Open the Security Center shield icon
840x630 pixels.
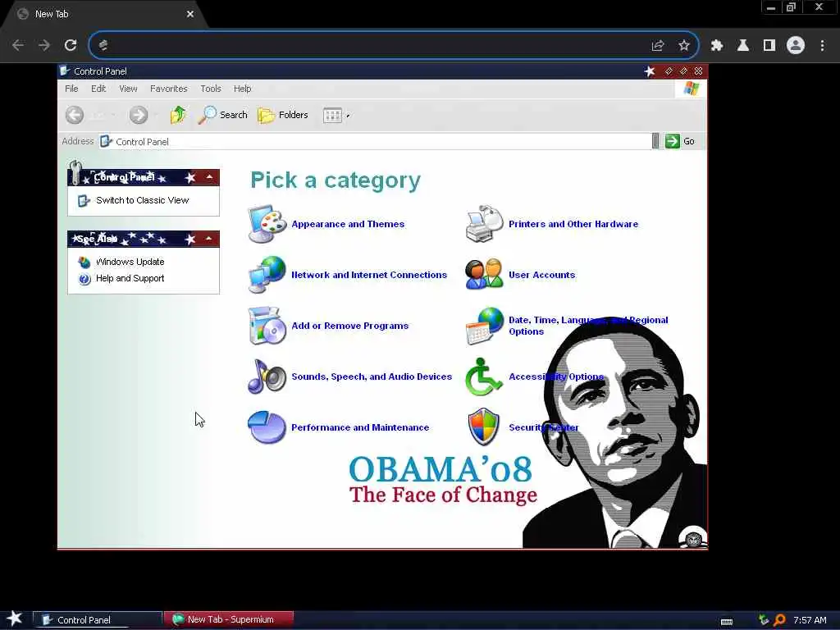(x=484, y=427)
